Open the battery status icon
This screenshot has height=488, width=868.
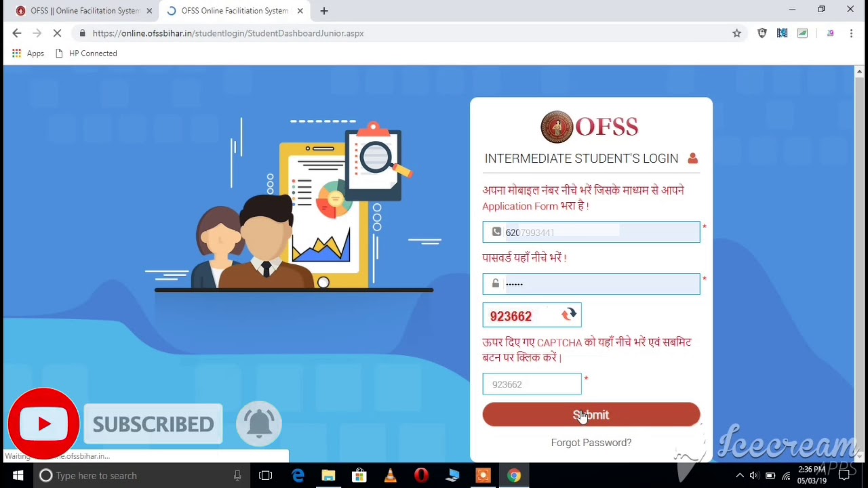pyautogui.click(x=770, y=476)
